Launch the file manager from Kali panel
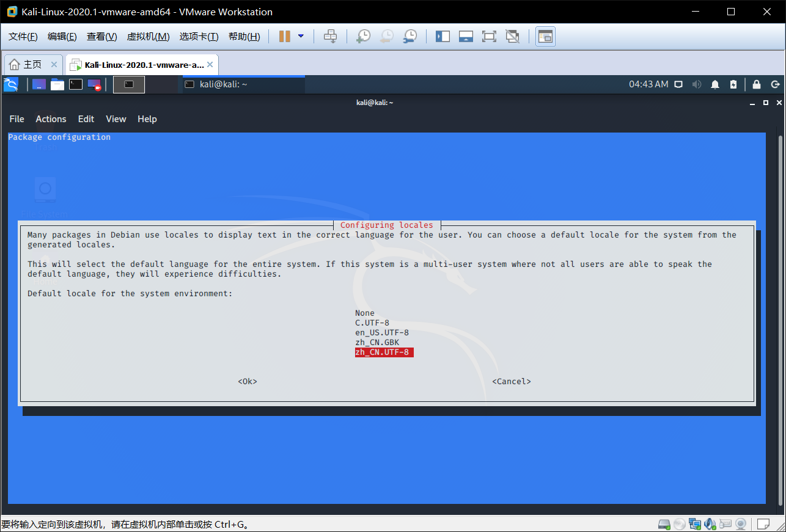Viewport: 786px width, 532px height. pyautogui.click(x=57, y=84)
